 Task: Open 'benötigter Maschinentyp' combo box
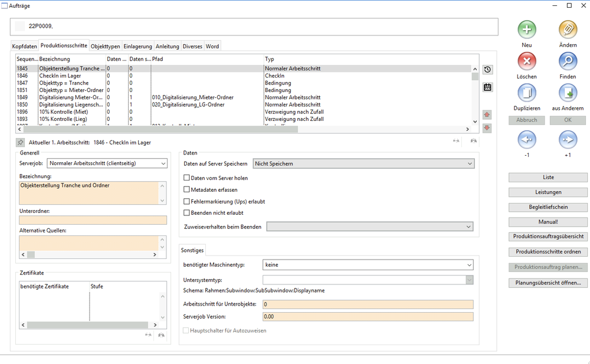(367, 265)
